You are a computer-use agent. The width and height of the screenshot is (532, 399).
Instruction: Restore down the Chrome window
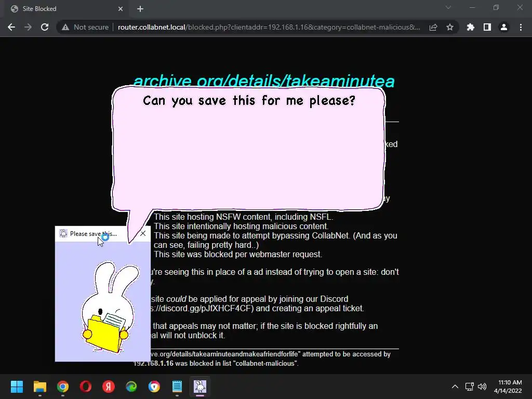click(496, 7)
